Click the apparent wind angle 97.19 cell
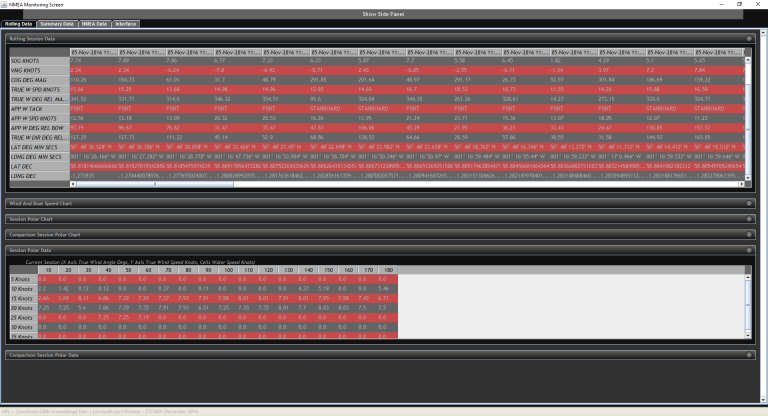The width and height of the screenshot is (768, 416). [94, 128]
